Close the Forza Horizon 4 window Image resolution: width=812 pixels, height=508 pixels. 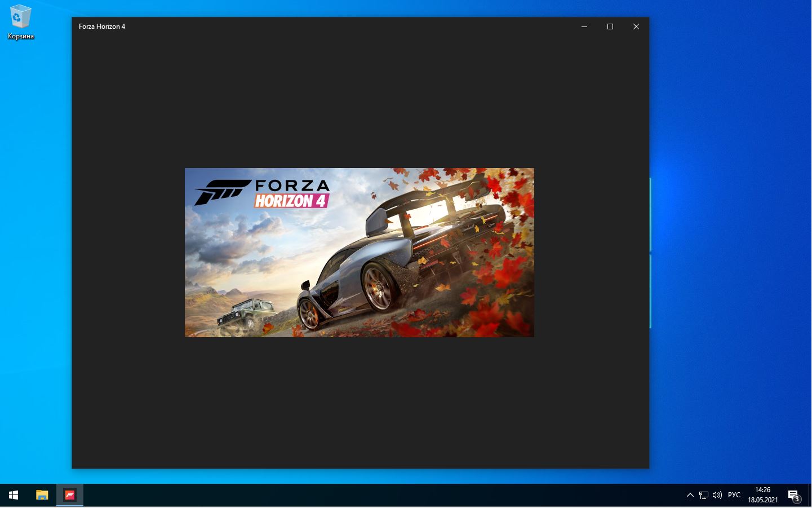(636, 26)
